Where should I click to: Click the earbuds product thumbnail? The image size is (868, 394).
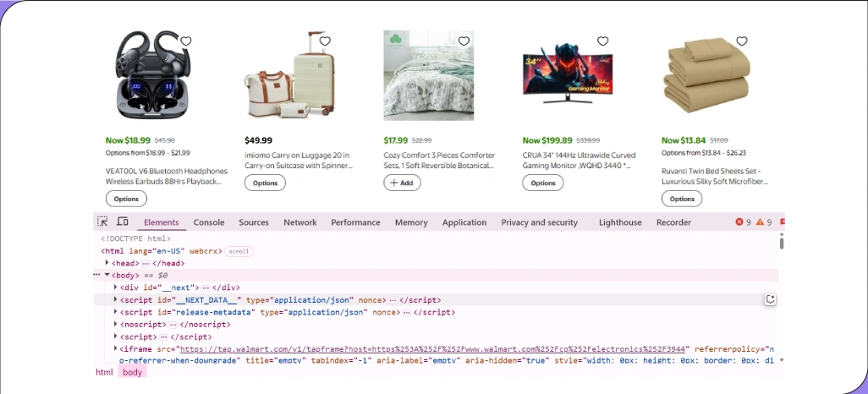151,75
